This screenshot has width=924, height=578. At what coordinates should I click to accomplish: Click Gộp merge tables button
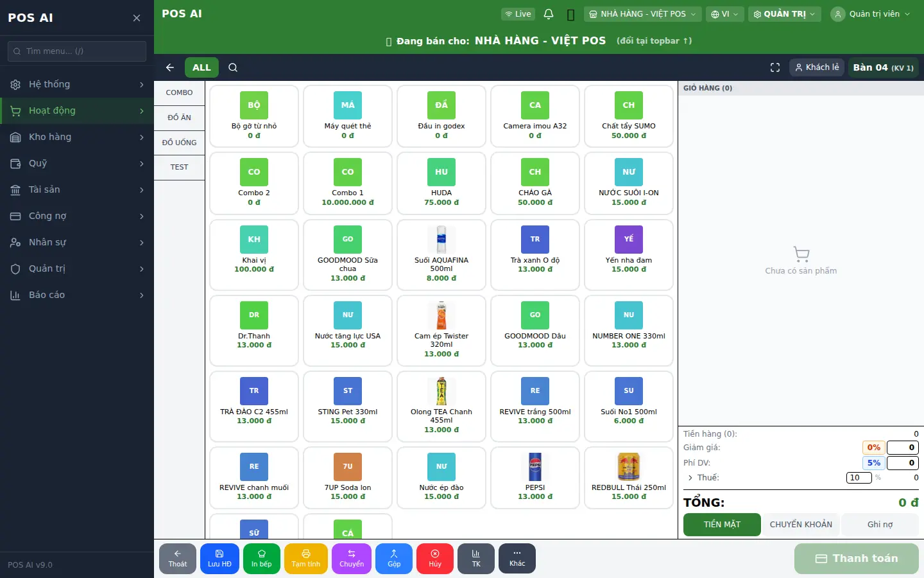click(394, 559)
